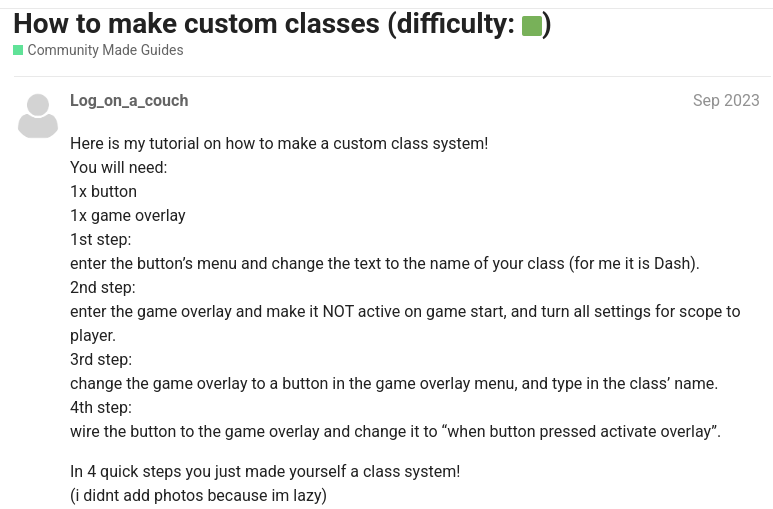Click the '4th step:' heading text
Screen dimensions: 773x509
(101, 407)
